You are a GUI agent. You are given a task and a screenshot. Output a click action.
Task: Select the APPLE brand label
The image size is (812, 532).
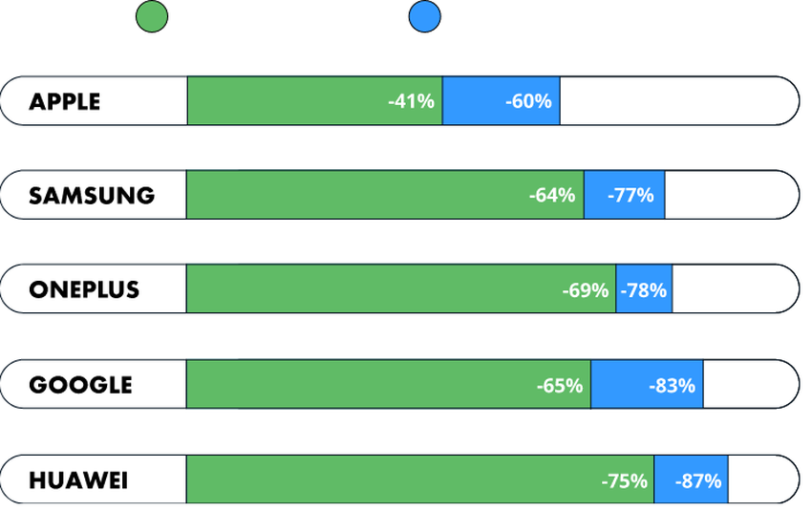pyautogui.click(x=65, y=101)
